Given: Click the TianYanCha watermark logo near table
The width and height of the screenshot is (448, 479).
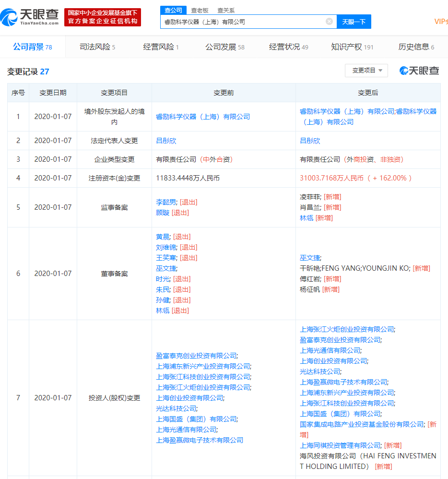Looking at the screenshot, I should pos(419,71).
